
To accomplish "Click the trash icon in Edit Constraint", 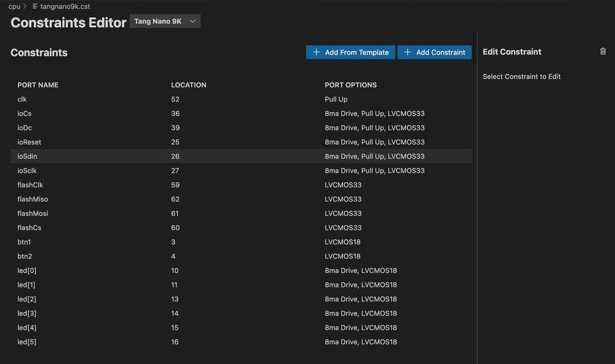I will [x=603, y=52].
